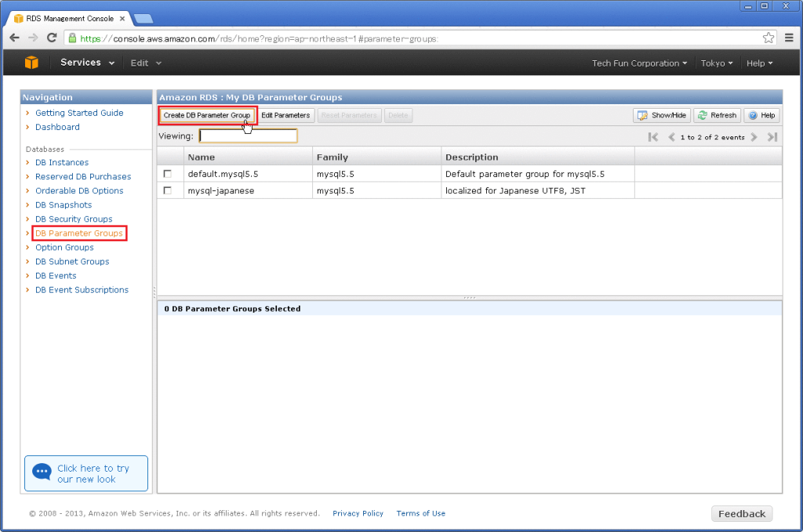Select DB Parameter Groups in the navigation
Image resolution: width=803 pixels, height=532 pixels.
79,233
